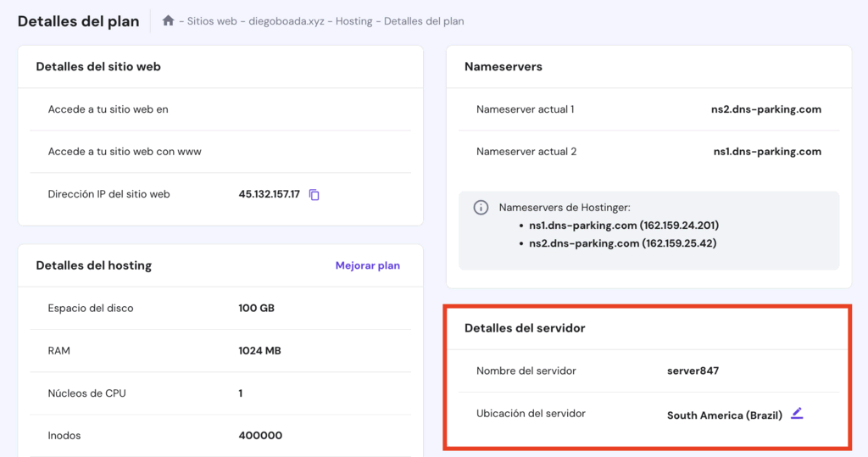Click the South America (Brazil) location text
The height and width of the screenshot is (457, 868).
click(724, 415)
